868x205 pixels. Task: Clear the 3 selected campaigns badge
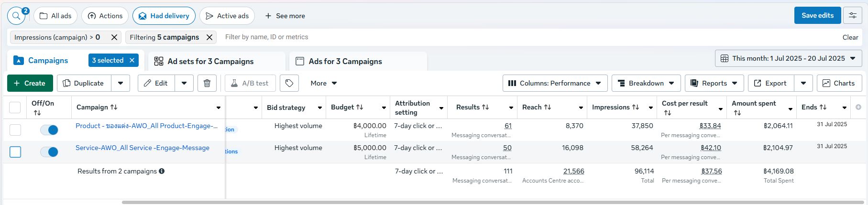(x=132, y=60)
